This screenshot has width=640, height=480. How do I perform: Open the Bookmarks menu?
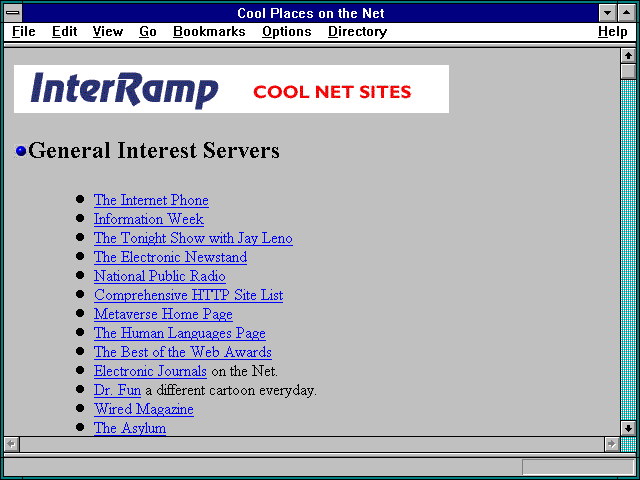point(209,31)
